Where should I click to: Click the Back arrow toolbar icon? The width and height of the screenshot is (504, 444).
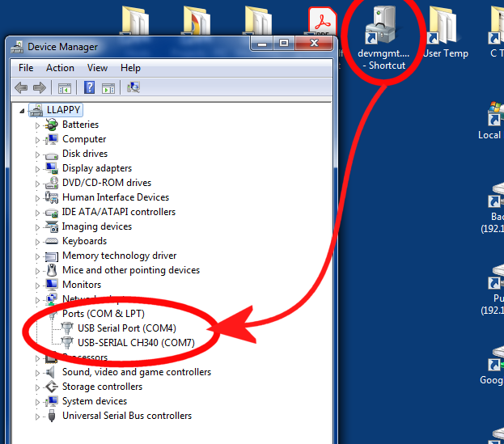click(20, 87)
